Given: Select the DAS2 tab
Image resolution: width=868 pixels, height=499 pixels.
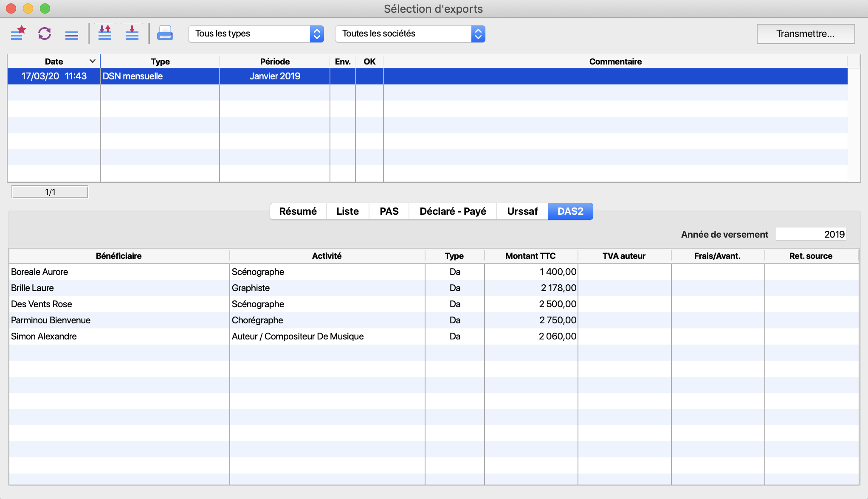Looking at the screenshot, I should pos(570,211).
